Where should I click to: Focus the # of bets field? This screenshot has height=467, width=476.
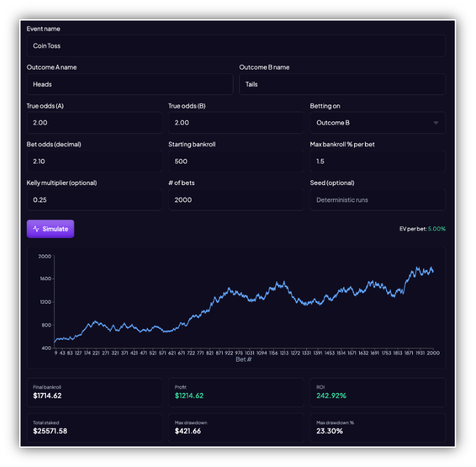coord(235,200)
